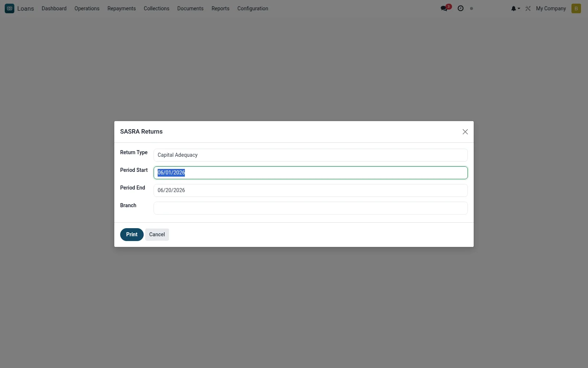
Task: Click the Print button
Action: (132, 234)
